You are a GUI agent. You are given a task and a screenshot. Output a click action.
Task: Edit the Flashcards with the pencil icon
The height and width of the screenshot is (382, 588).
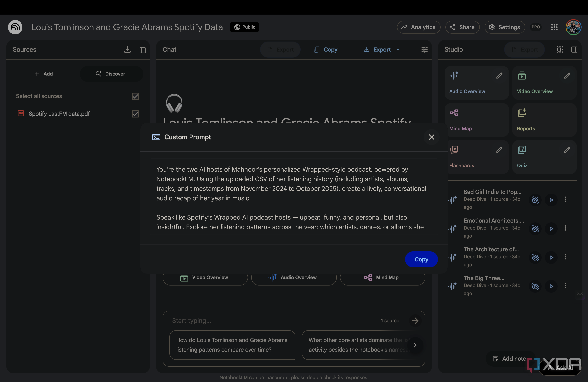499,149
